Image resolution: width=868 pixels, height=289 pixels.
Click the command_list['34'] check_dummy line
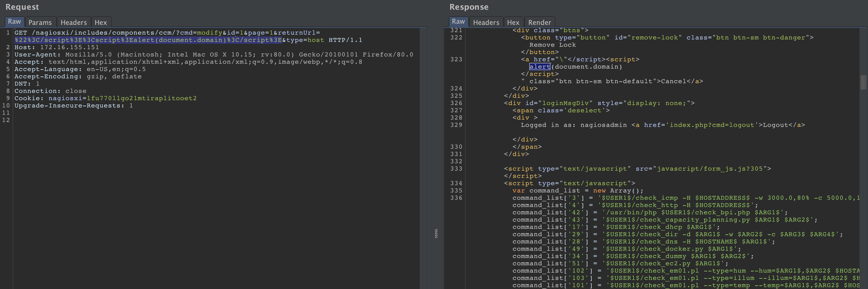[x=633, y=256]
